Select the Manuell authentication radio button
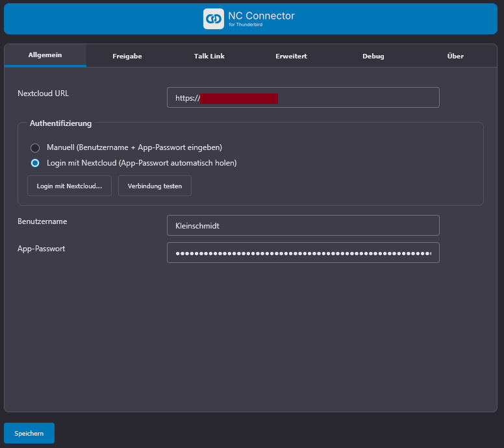This screenshot has height=448, width=504. (x=35, y=147)
